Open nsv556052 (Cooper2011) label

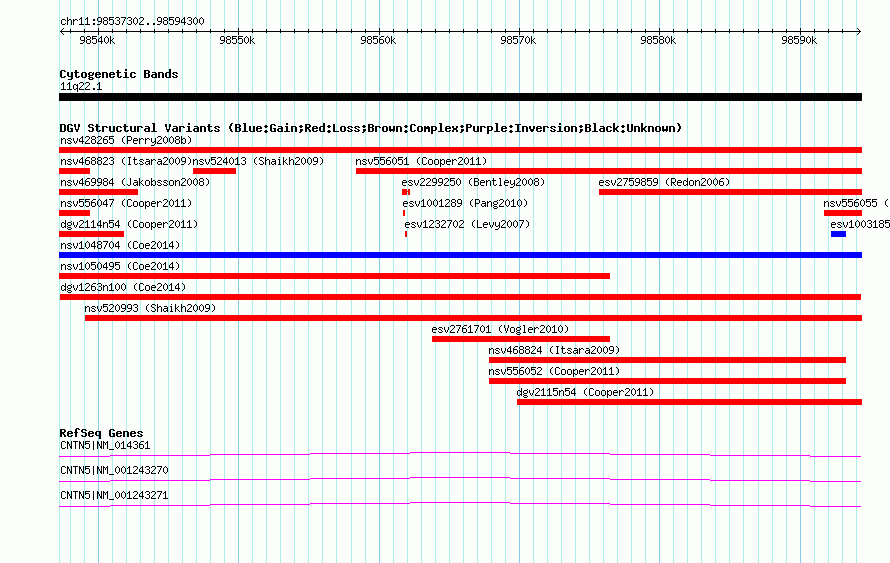554,371
